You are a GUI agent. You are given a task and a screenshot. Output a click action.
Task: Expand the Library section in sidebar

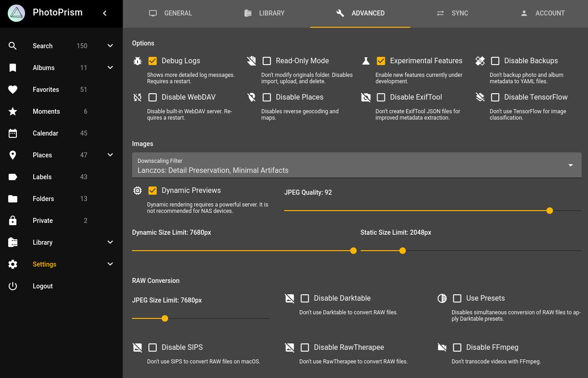tap(110, 242)
